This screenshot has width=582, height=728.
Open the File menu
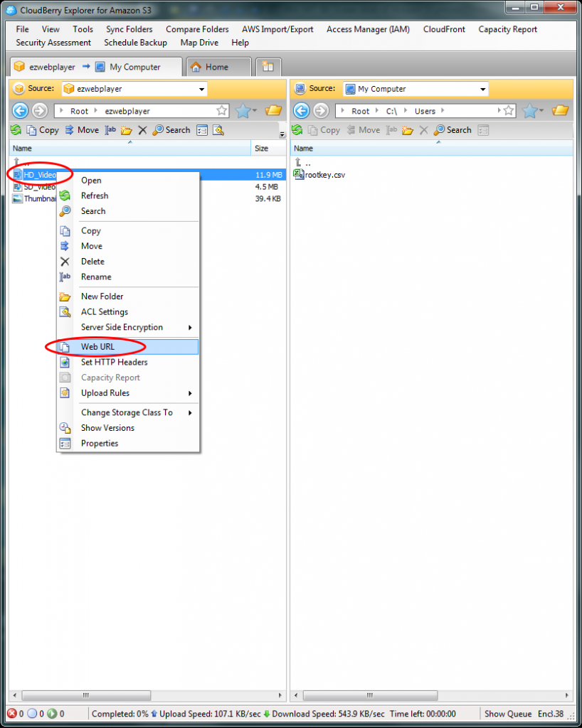(x=22, y=28)
